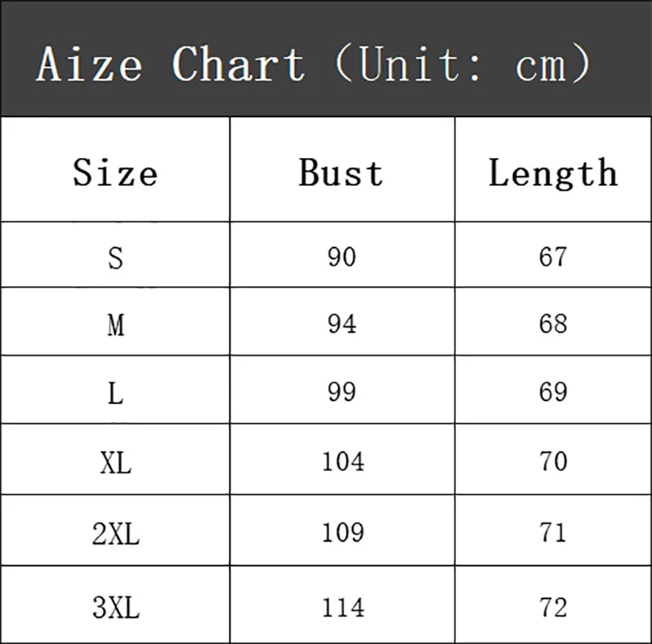Screen dimensions: 652x644
Task: Select the 3XL size cell
Action: [x=115, y=607]
